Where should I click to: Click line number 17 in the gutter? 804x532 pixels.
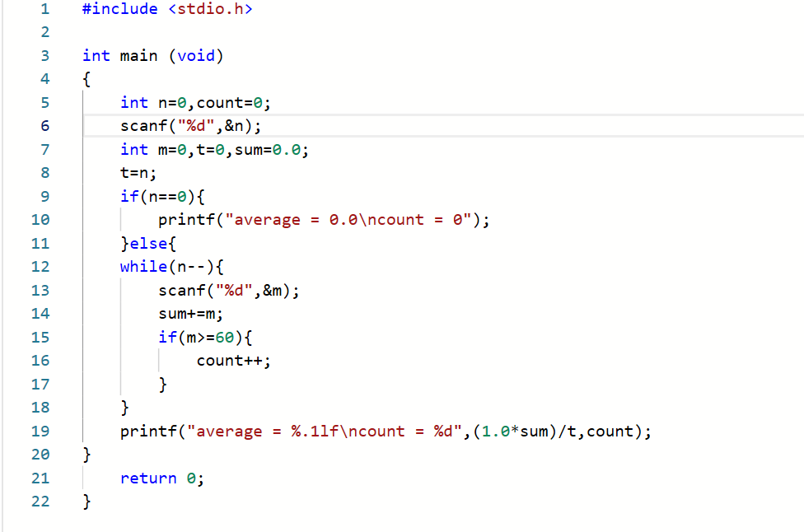pos(40,385)
